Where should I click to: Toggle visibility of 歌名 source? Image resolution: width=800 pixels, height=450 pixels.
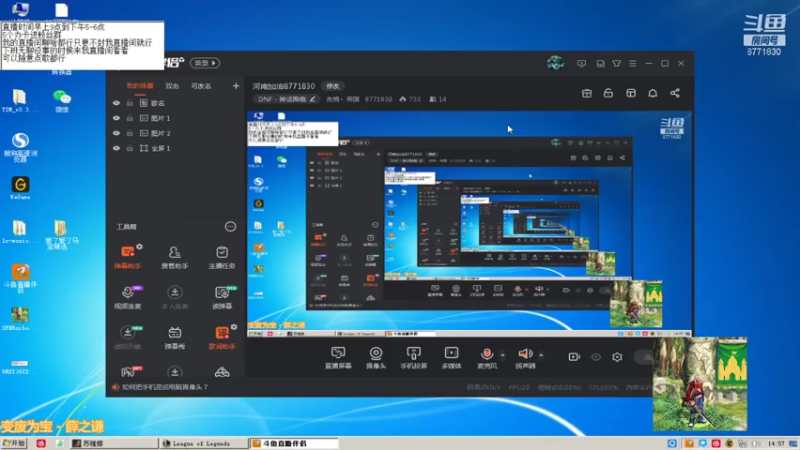[116, 103]
